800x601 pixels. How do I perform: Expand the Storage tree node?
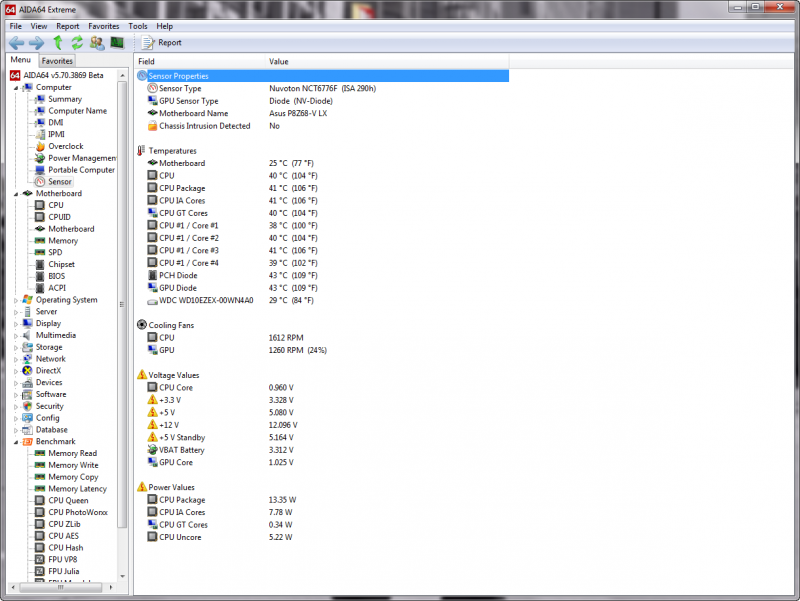click(16, 347)
